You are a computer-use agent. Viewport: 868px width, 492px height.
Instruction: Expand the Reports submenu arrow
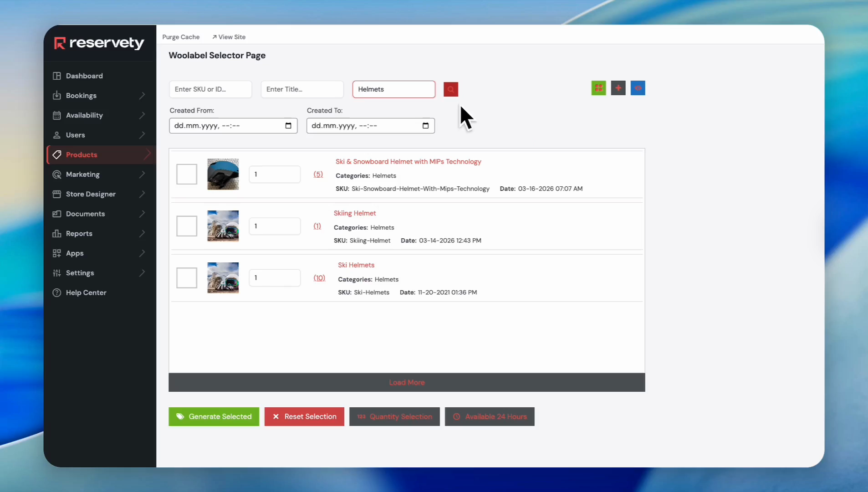pos(142,234)
